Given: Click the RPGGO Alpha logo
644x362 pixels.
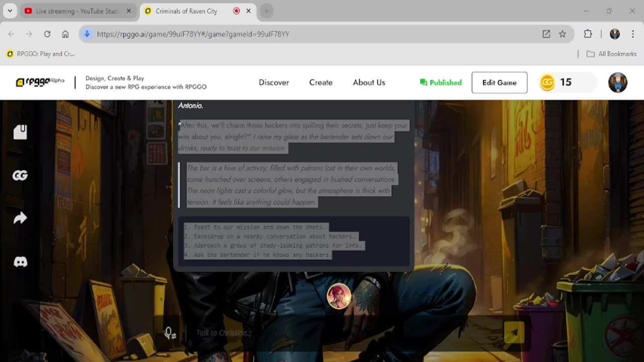Looking at the screenshot, I should [40, 82].
